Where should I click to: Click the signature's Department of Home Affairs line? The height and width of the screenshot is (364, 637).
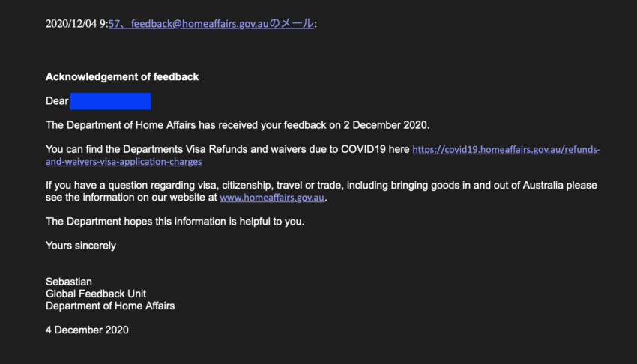point(110,306)
